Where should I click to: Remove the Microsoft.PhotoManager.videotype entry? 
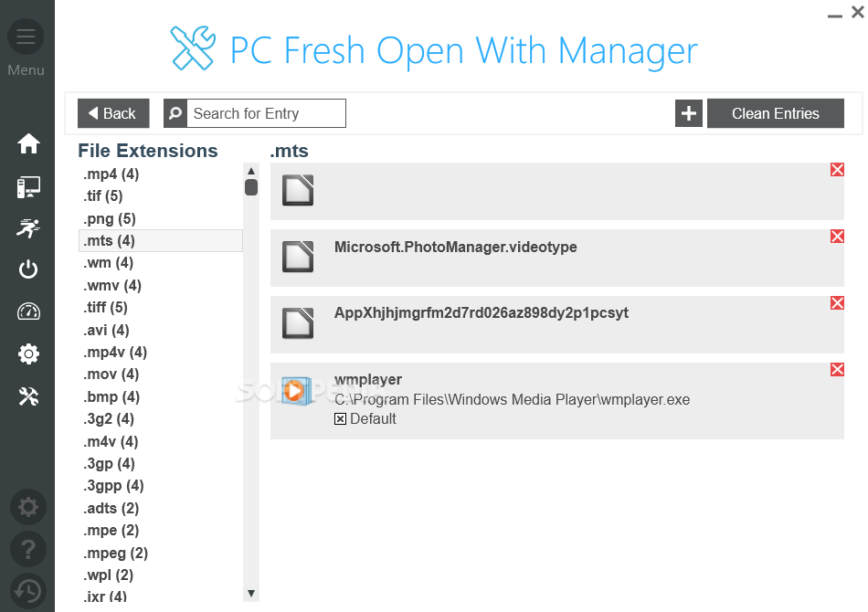837,237
